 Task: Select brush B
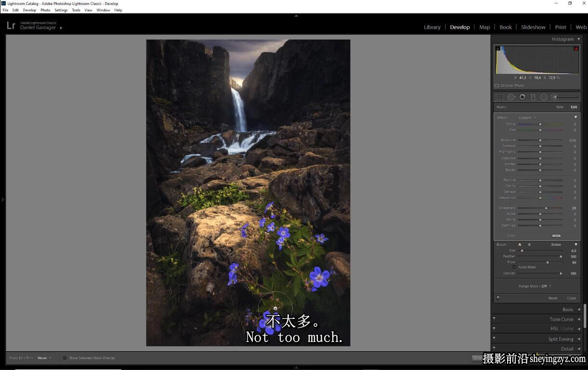pos(529,245)
